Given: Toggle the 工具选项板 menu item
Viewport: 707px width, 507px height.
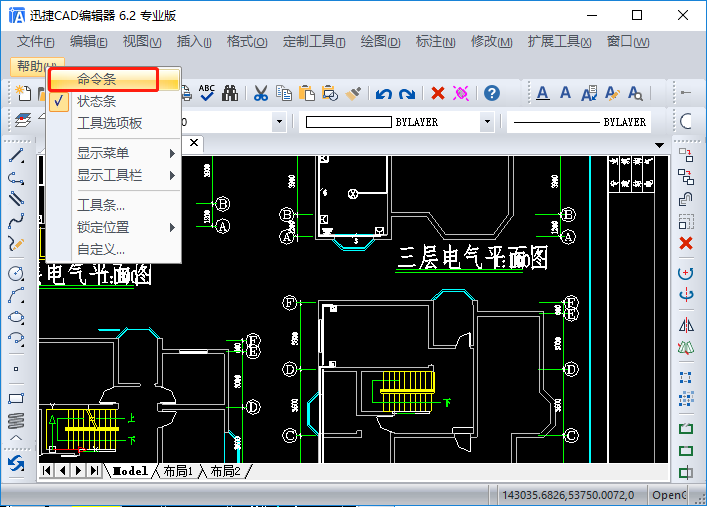Looking at the screenshot, I should pos(115,123).
